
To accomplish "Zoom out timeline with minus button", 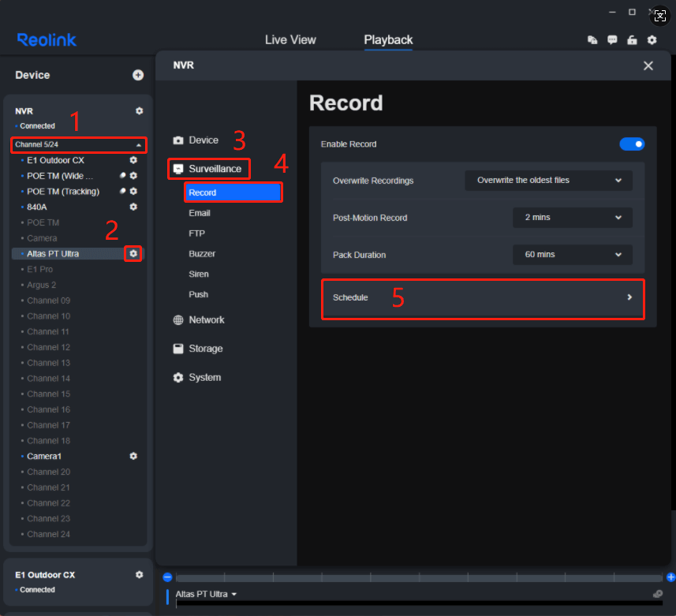I will pos(168,577).
